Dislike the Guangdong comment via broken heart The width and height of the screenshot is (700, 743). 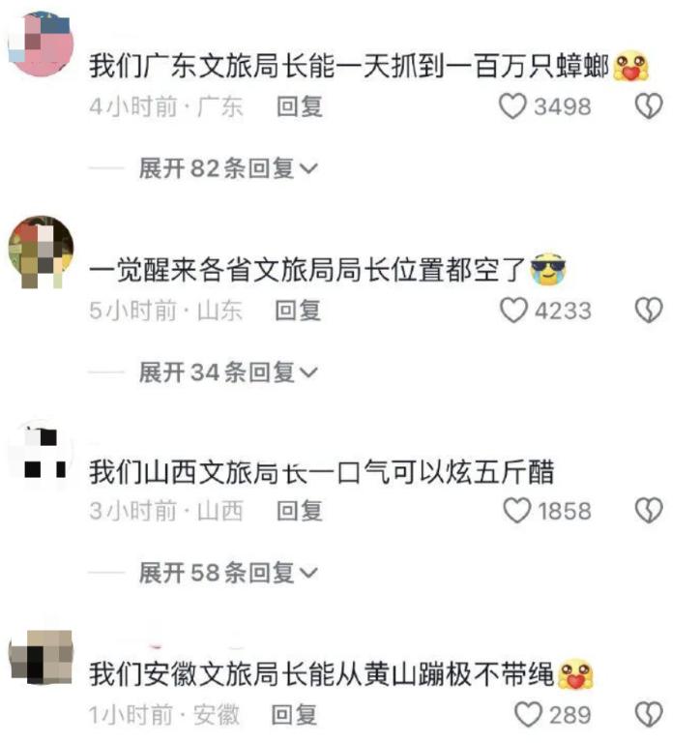649,106
